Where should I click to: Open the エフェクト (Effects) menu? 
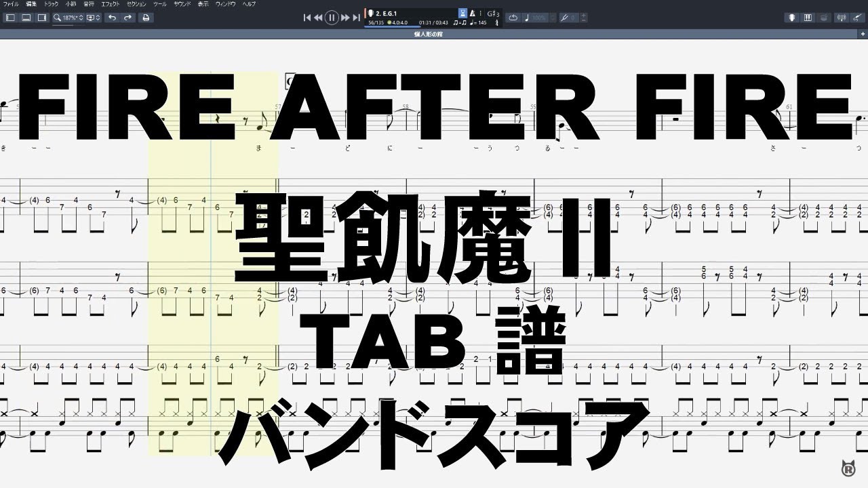click(111, 4)
